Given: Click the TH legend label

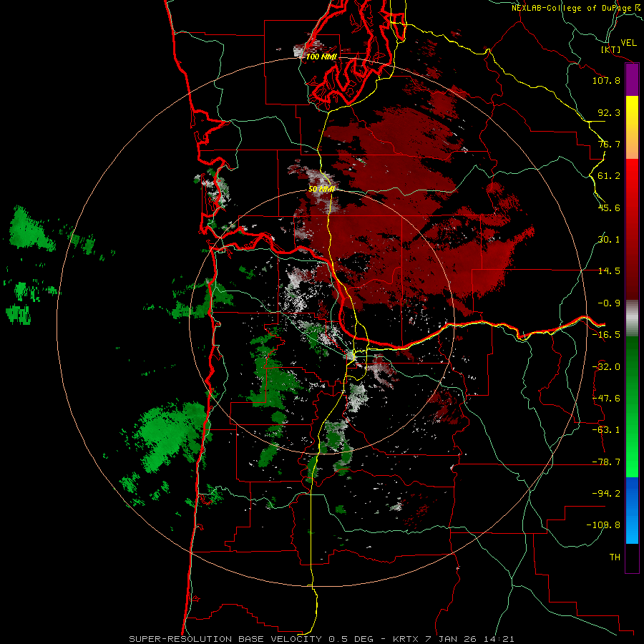Looking at the screenshot, I should 615,557.
